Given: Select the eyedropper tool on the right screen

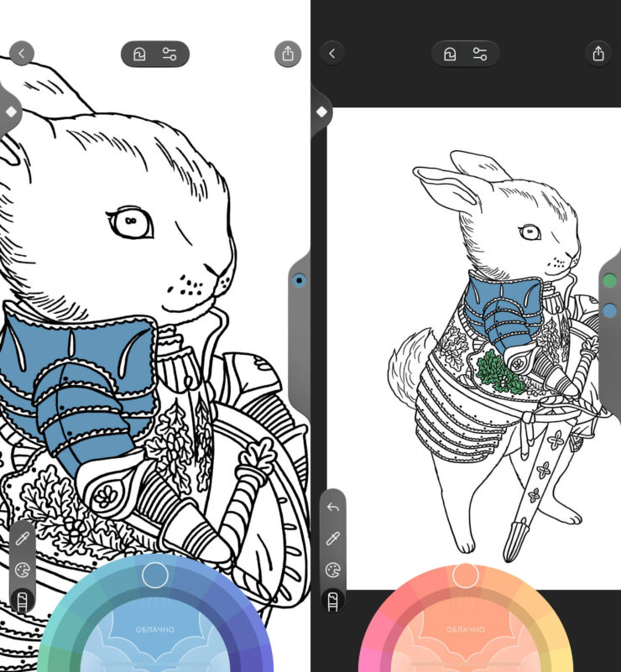Looking at the screenshot, I should click(x=333, y=539).
